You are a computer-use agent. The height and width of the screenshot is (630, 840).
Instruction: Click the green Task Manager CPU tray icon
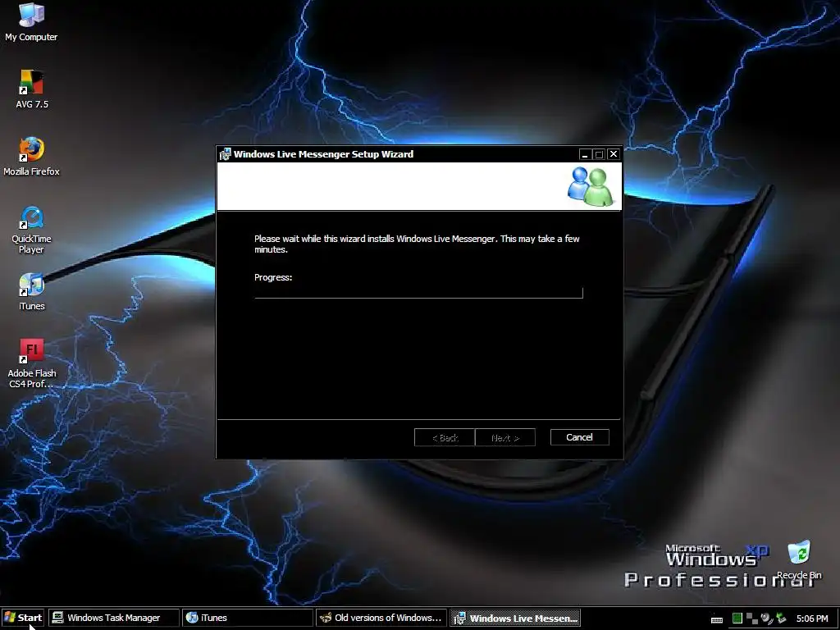point(737,619)
